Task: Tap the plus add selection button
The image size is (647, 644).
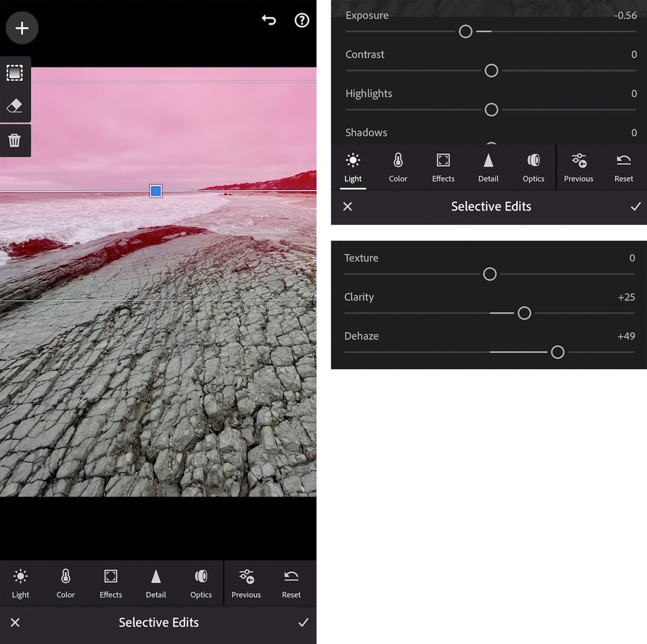Action: [x=22, y=28]
